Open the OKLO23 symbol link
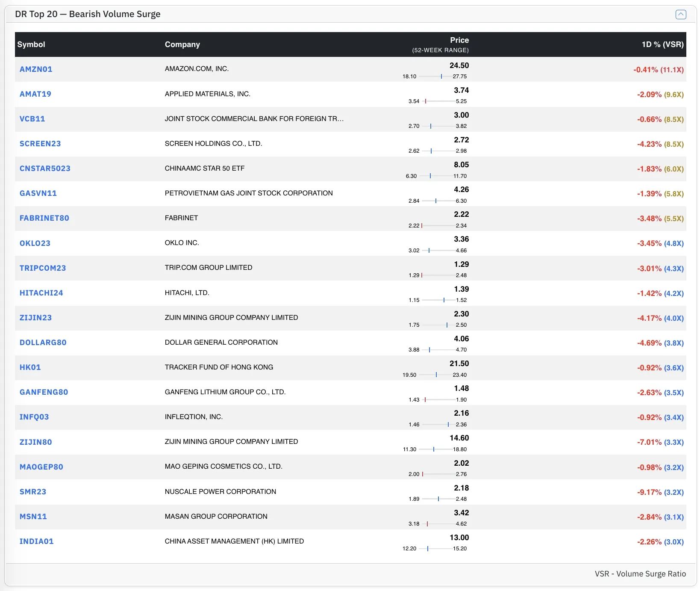 [35, 243]
